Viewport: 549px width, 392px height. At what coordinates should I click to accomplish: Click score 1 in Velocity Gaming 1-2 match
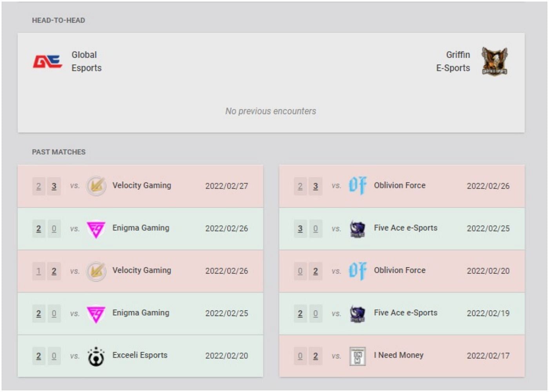pos(38,271)
